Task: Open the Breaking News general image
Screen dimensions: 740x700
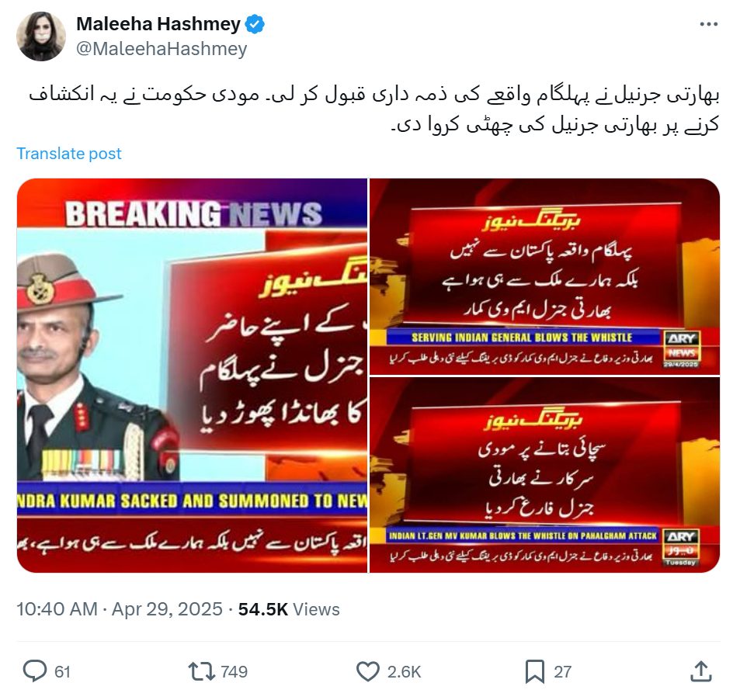Action: click(192, 376)
